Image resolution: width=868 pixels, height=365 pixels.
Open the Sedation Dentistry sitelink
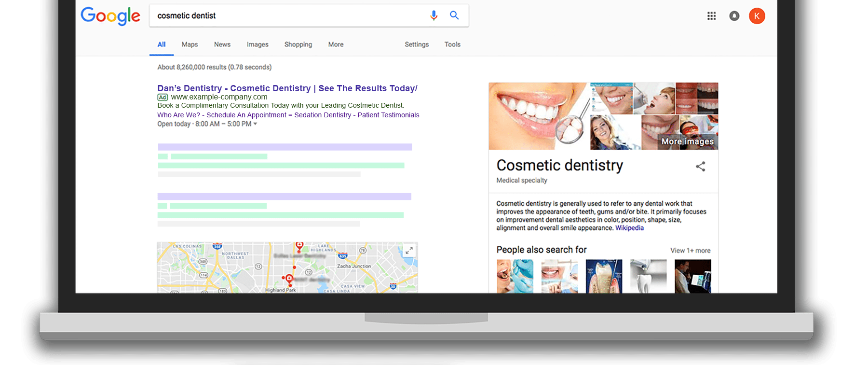(x=323, y=115)
